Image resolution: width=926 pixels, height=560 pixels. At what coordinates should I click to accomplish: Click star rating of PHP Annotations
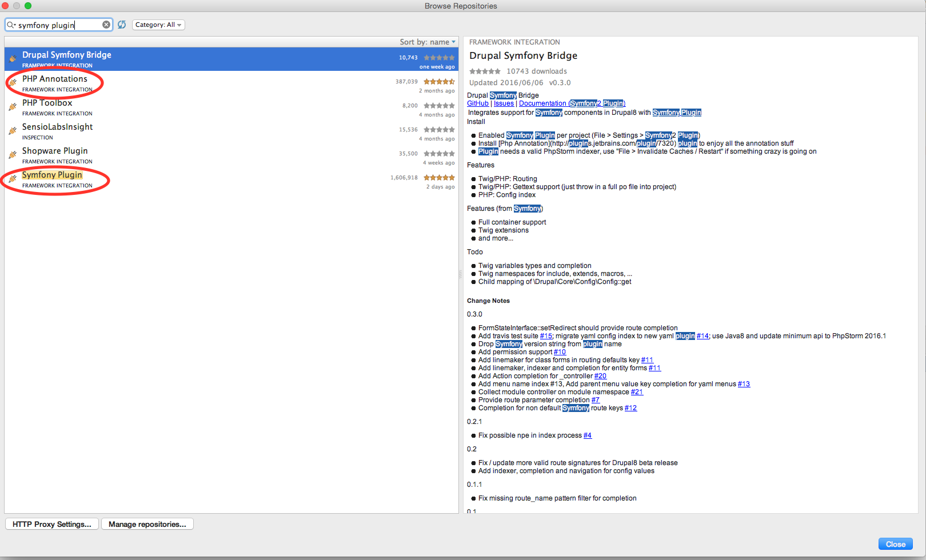(x=439, y=82)
